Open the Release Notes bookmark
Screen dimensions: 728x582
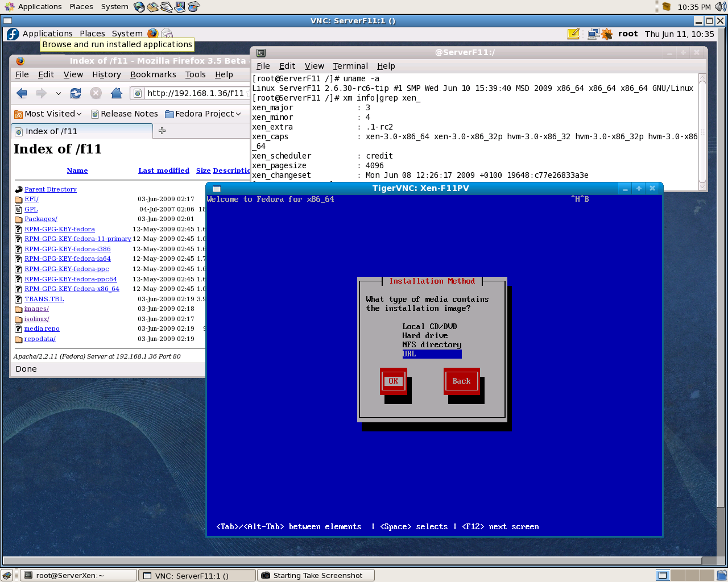point(125,114)
